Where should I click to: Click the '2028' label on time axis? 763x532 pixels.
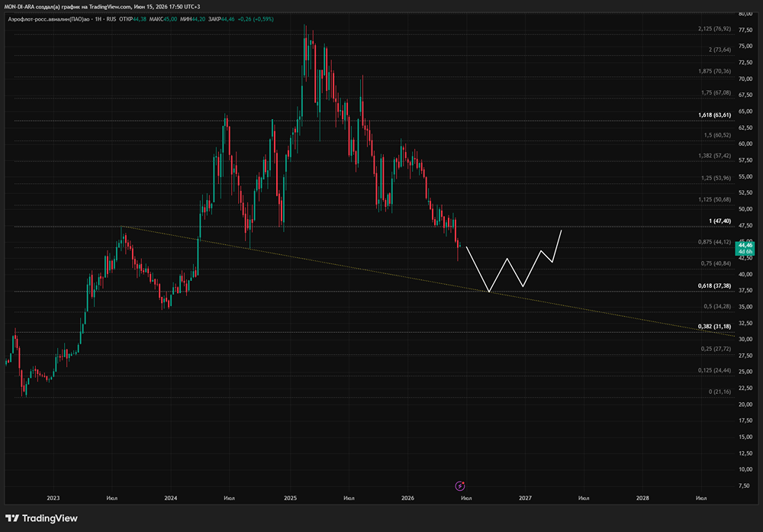tap(642, 498)
